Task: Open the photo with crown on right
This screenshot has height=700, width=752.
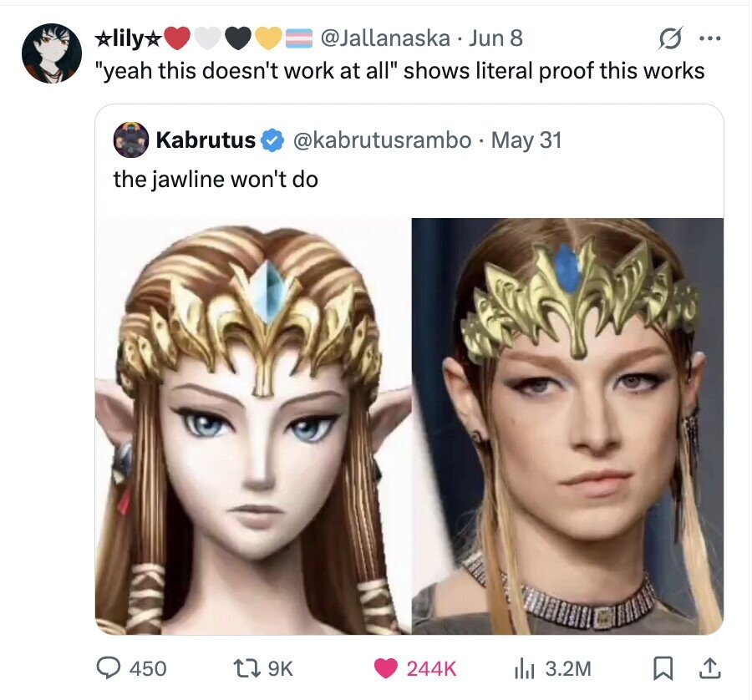Action: 568,426
